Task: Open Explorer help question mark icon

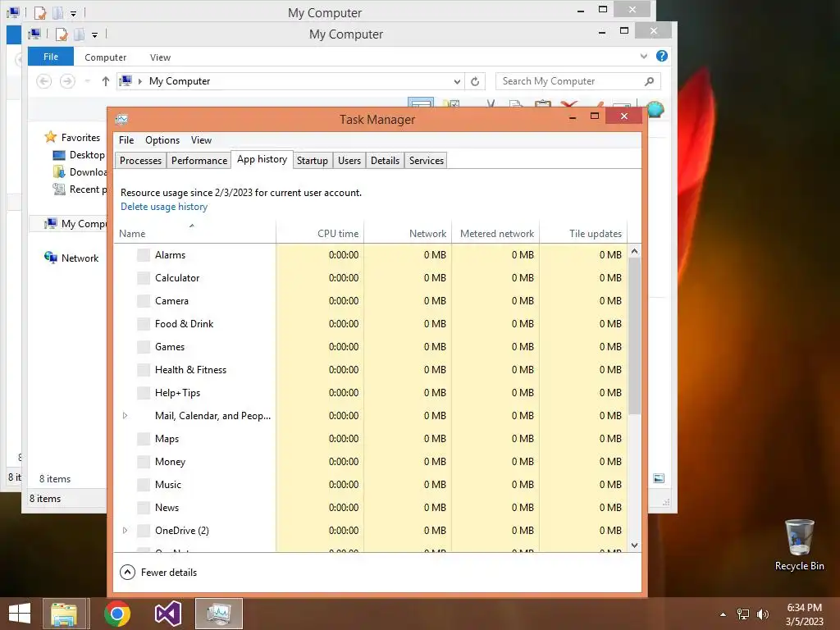Action: pos(662,57)
